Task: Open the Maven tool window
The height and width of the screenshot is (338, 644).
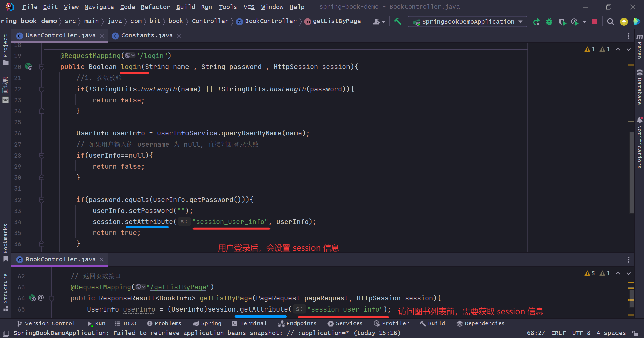Action: point(640,46)
